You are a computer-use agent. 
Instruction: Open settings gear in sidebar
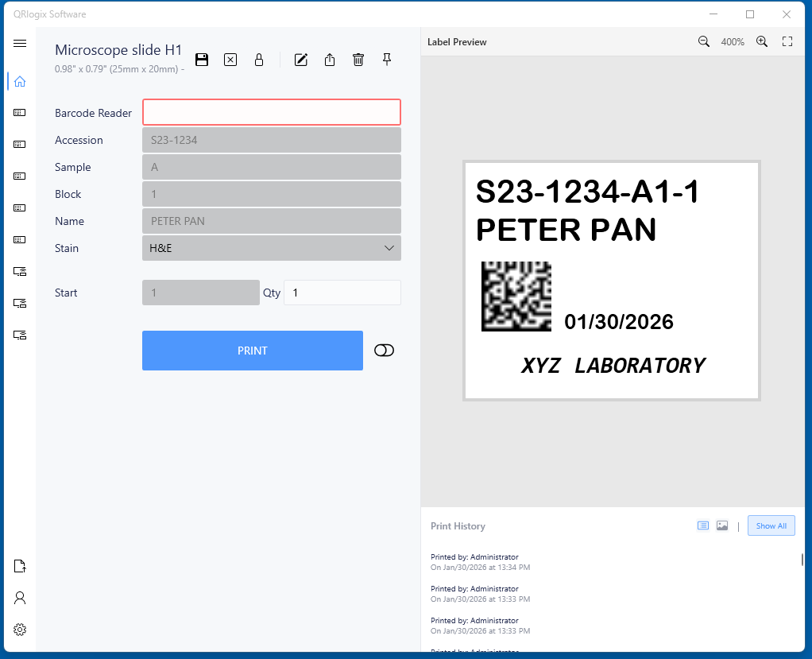pyautogui.click(x=20, y=630)
